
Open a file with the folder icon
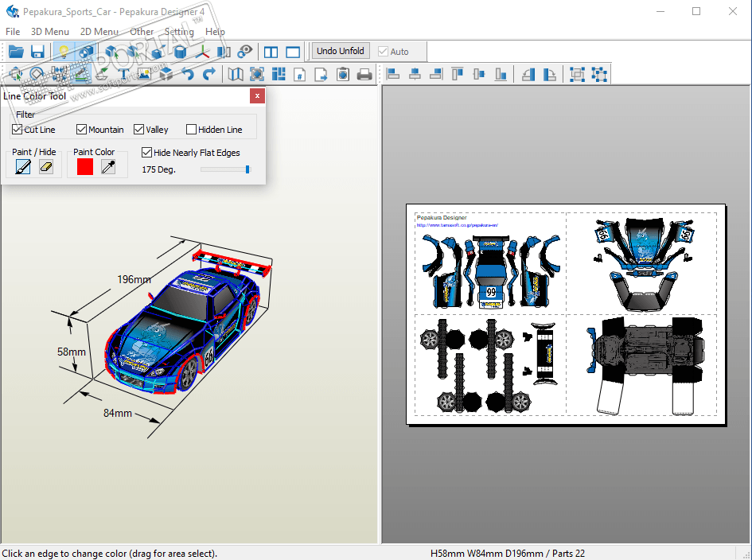click(x=16, y=51)
